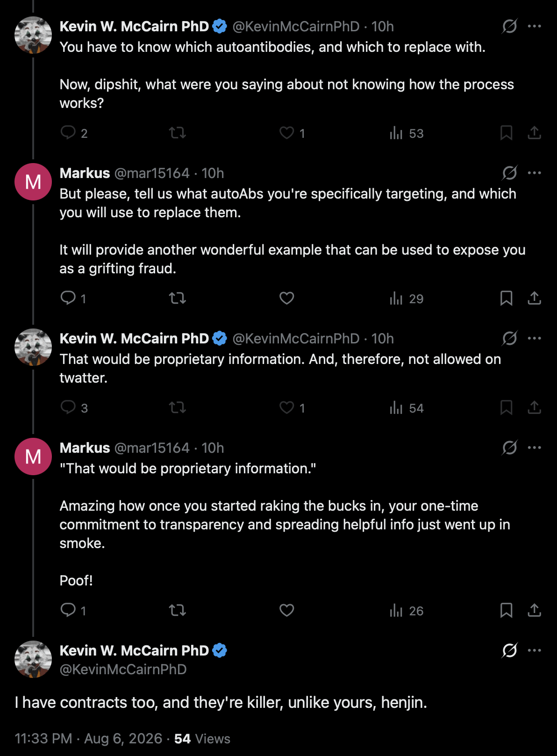Repost Markus's grifting fraud tweet
The image size is (557, 756).
pyautogui.click(x=178, y=298)
